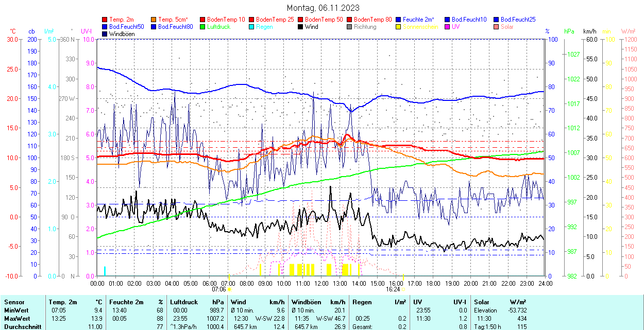Select the Bod.Feucht80 legend entry
The height and width of the screenshot is (330, 644).
click(175, 27)
